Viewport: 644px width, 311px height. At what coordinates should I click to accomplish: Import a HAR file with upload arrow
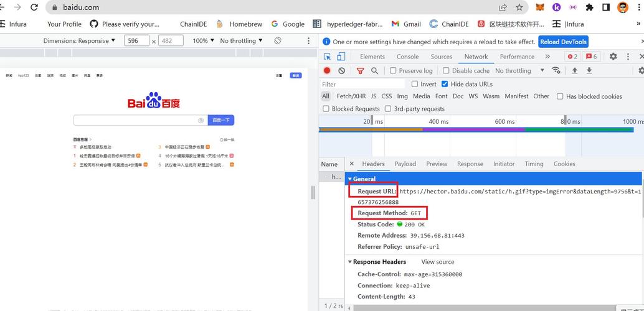(575, 70)
